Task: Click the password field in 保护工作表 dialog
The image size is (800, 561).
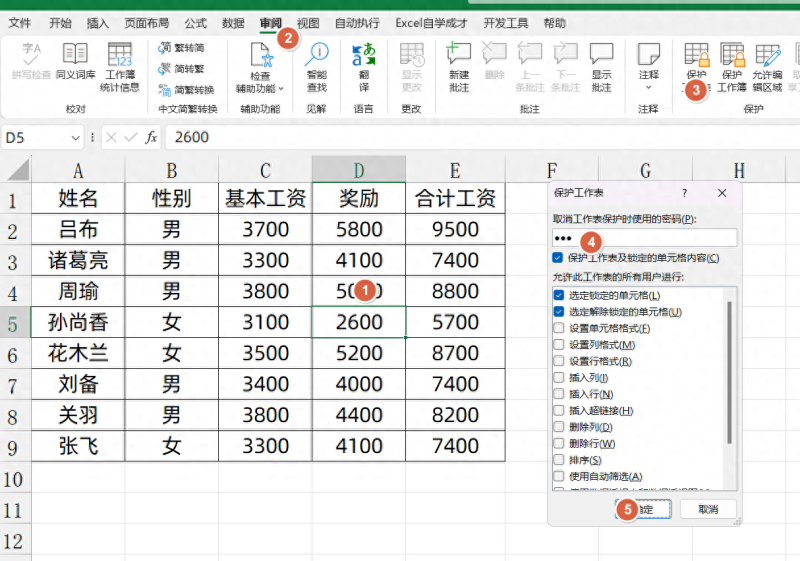Action: click(645, 238)
